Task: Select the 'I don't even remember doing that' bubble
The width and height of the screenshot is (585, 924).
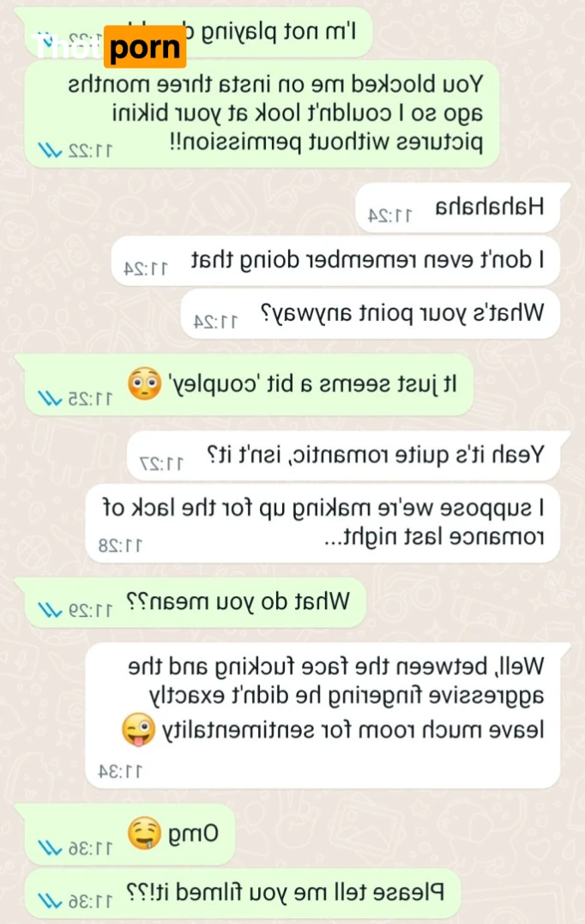Action: (x=335, y=261)
